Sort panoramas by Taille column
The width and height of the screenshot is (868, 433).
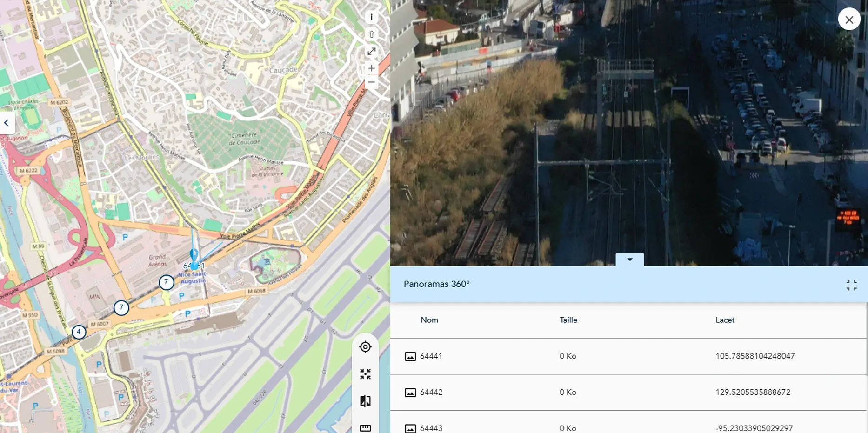coord(568,320)
